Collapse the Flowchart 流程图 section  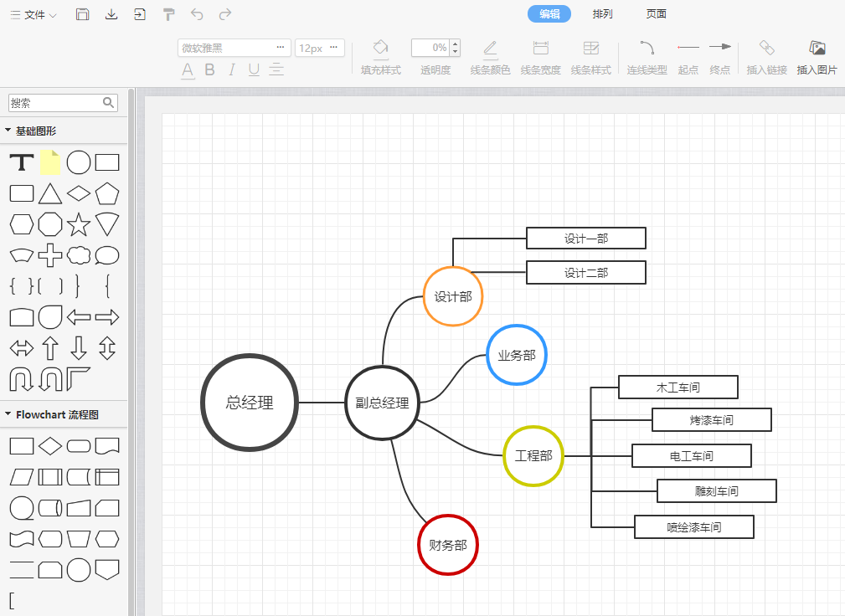pos(8,414)
